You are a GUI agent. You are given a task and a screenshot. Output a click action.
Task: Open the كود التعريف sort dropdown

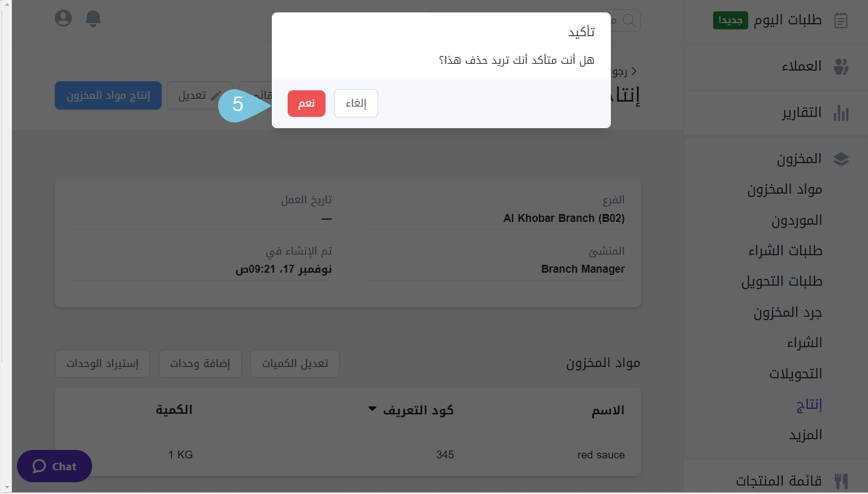(371, 409)
